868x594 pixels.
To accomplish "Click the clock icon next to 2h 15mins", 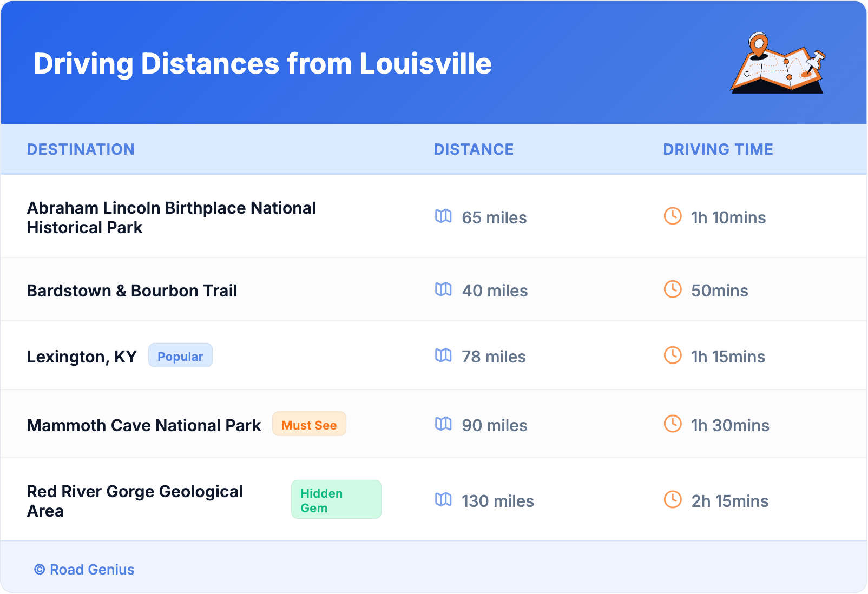I will coord(673,501).
